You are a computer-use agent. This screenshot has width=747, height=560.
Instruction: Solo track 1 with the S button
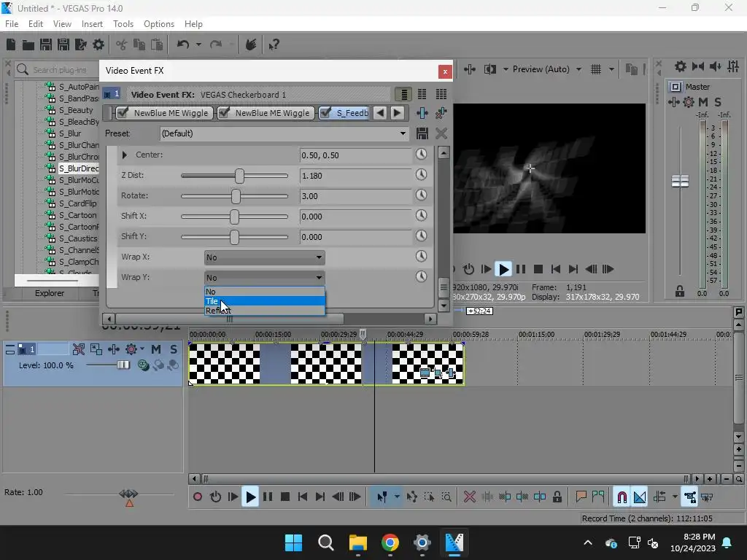(x=174, y=349)
